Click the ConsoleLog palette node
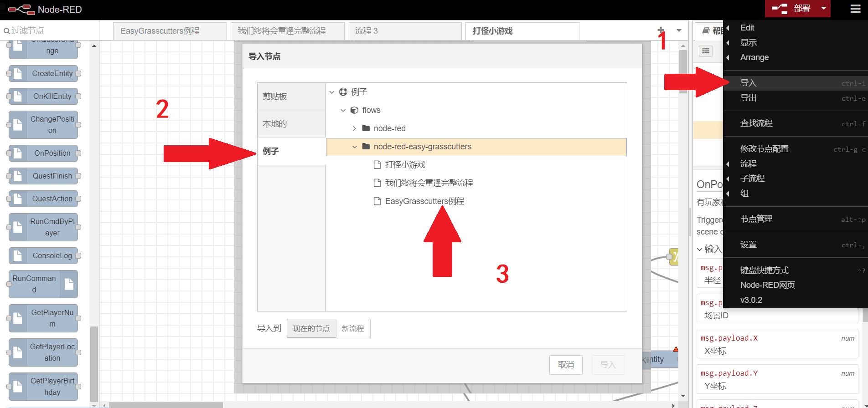 click(x=43, y=255)
